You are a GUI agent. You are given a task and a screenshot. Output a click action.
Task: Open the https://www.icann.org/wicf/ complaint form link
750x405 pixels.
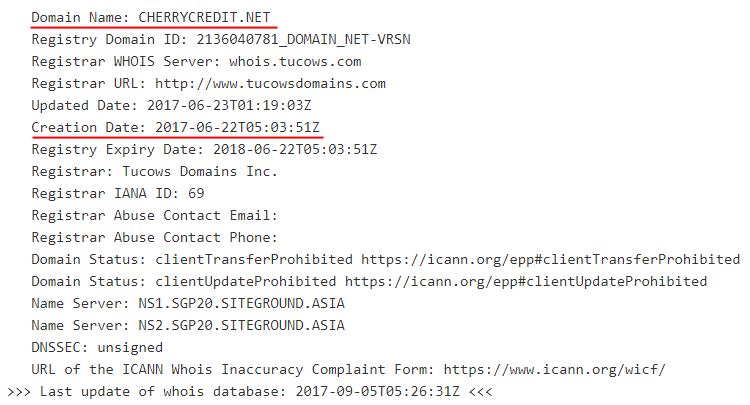[x=554, y=370]
